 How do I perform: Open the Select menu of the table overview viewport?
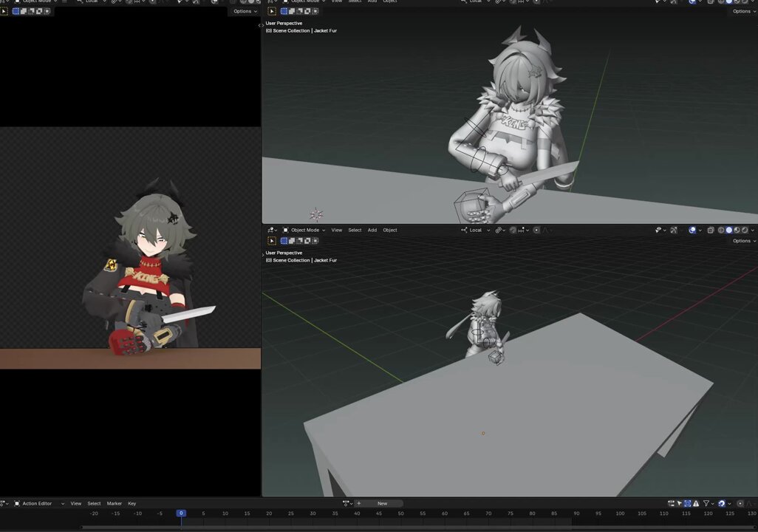[x=355, y=231]
